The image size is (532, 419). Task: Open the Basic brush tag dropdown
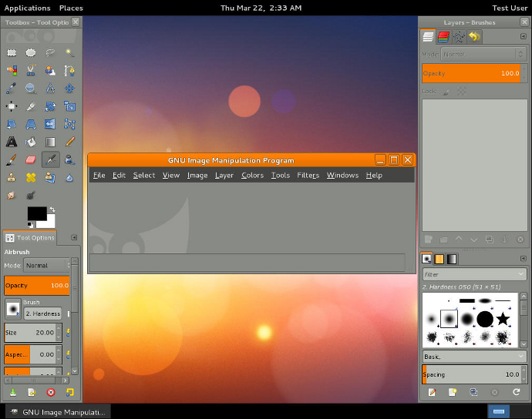(474, 357)
